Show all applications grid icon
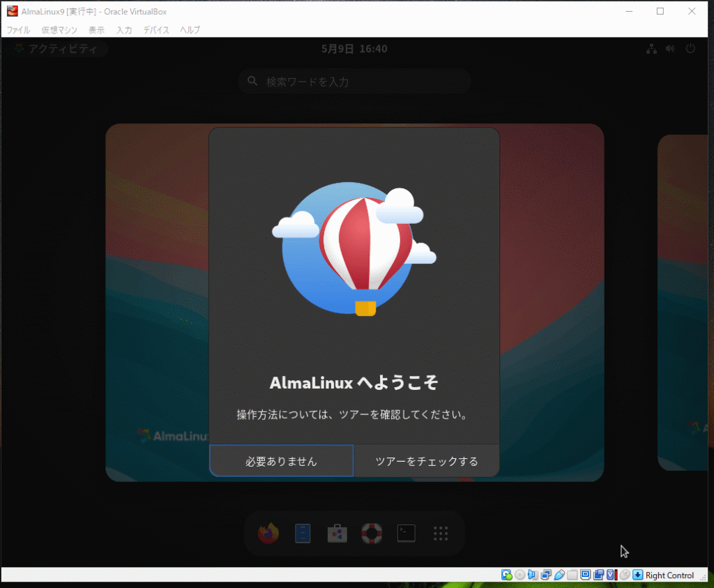This screenshot has height=588, width=714. click(441, 534)
